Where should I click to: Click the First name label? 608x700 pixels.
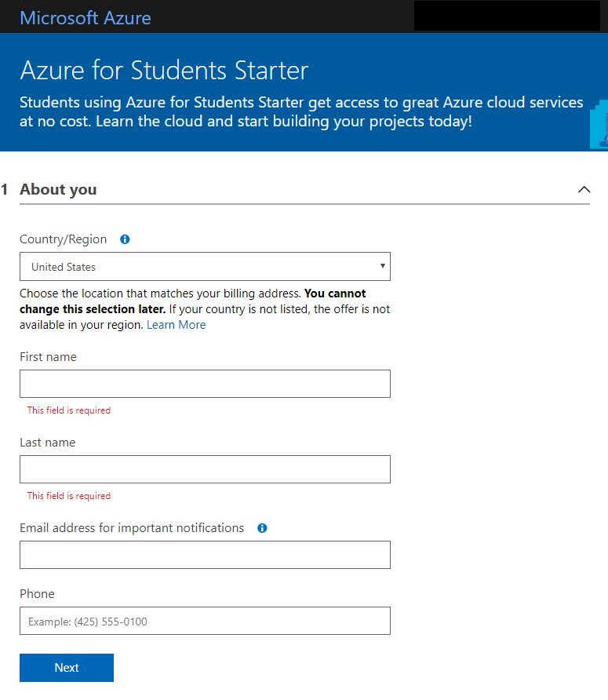coord(48,357)
